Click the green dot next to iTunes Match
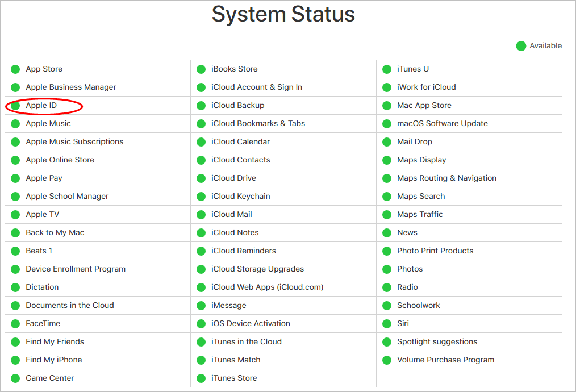The image size is (576, 392). click(x=201, y=360)
